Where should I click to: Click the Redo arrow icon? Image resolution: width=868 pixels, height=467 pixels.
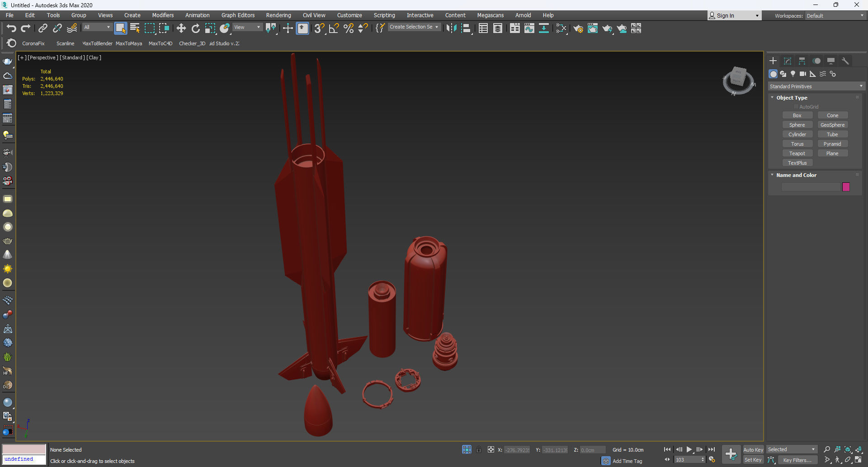(26, 29)
